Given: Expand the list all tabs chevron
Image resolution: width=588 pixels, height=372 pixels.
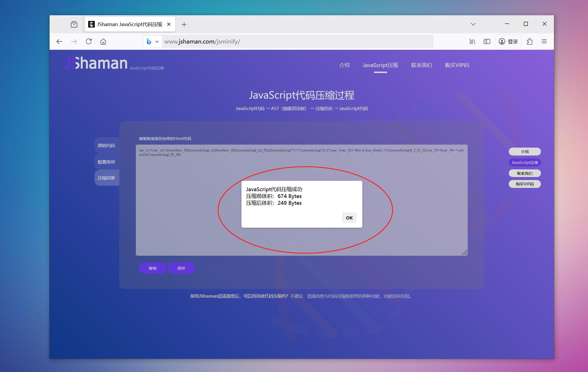Looking at the screenshot, I should (473, 24).
